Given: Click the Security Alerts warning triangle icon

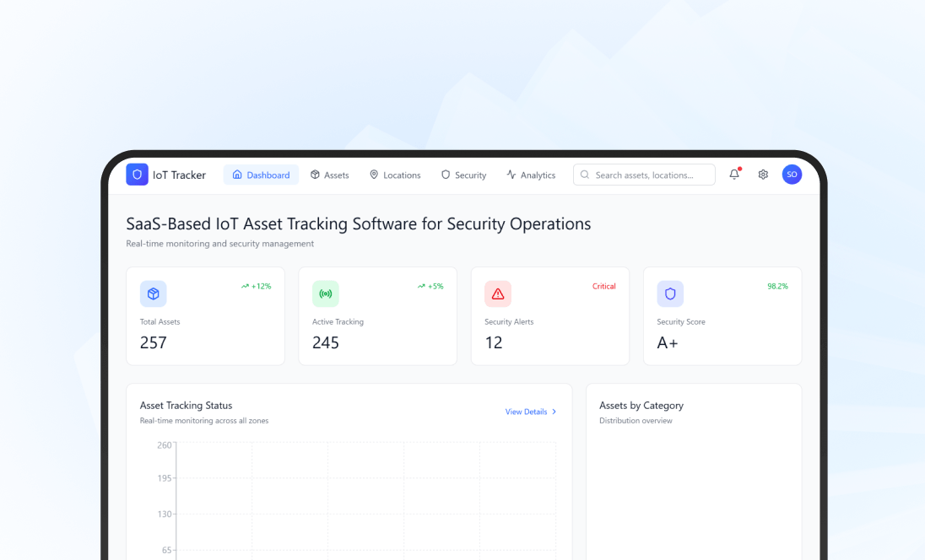Looking at the screenshot, I should click(497, 293).
